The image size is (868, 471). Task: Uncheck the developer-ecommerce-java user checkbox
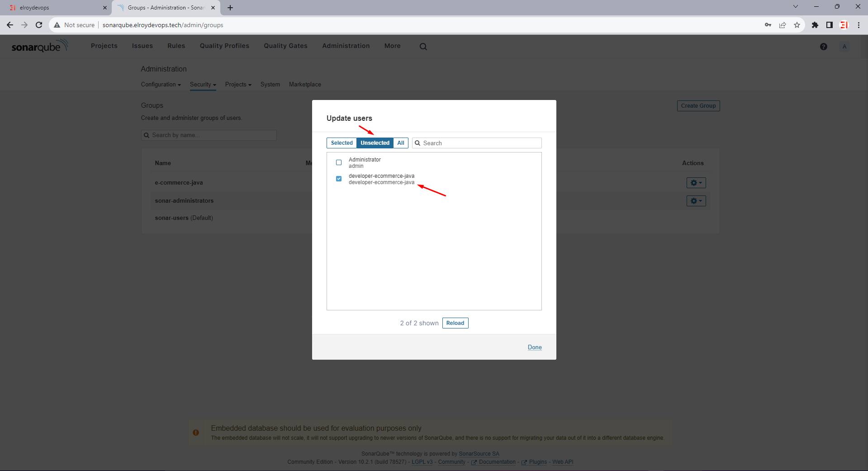(339, 179)
